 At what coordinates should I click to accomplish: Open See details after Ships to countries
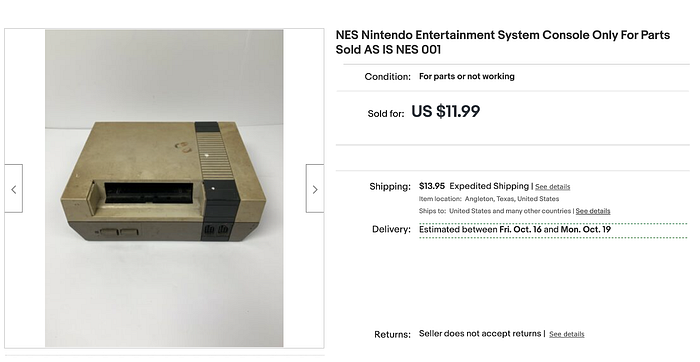coord(592,211)
